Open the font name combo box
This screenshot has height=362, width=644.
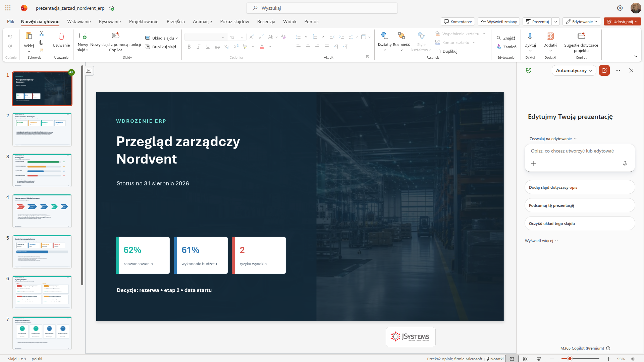click(x=206, y=37)
